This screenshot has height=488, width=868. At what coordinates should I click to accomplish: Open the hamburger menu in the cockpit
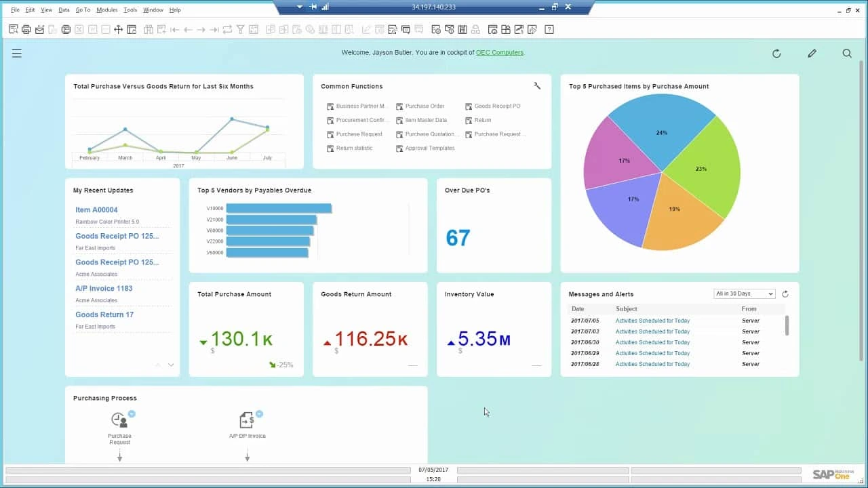pos(17,54)
